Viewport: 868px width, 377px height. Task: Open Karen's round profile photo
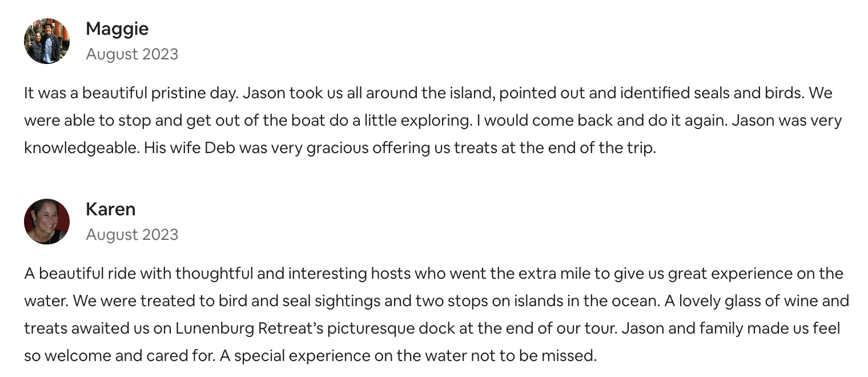[x=47, y=222]
